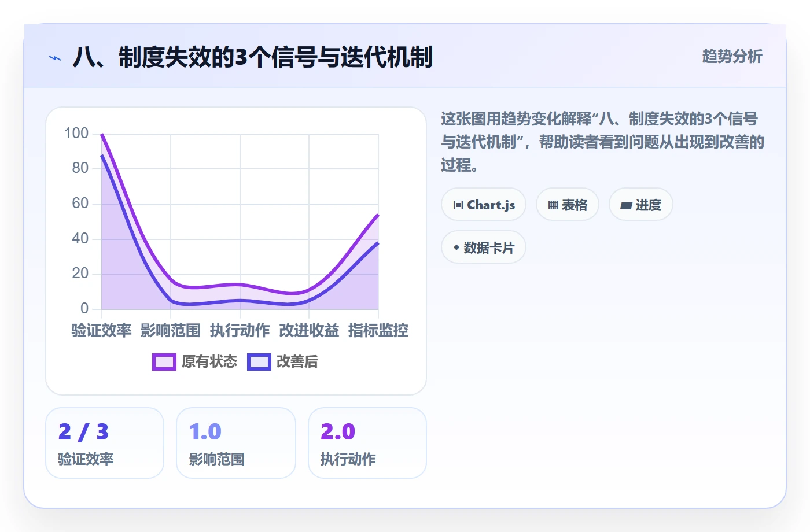This screenshot has height=532, width=810.
Task: Click the heading 八、制度失效的3个信号与迭代机制
Action: (x=253, y=57)
